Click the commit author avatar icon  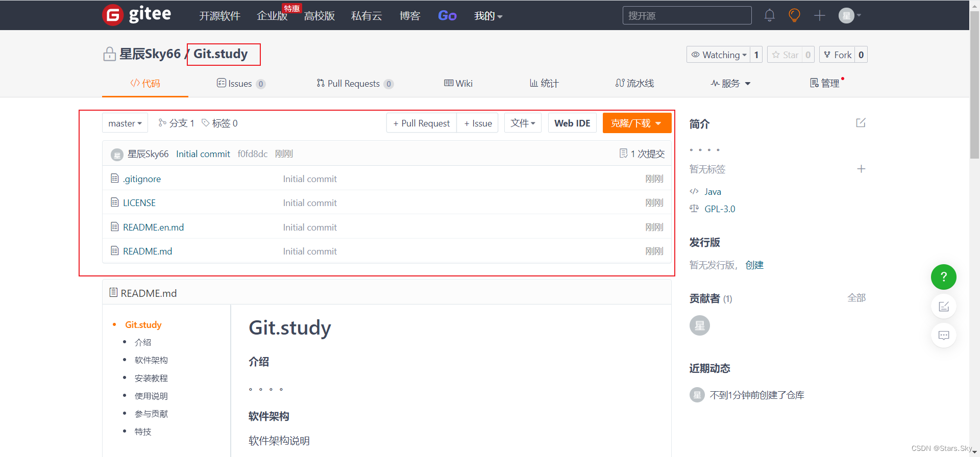pyautogui.click(x=117, y=154)
